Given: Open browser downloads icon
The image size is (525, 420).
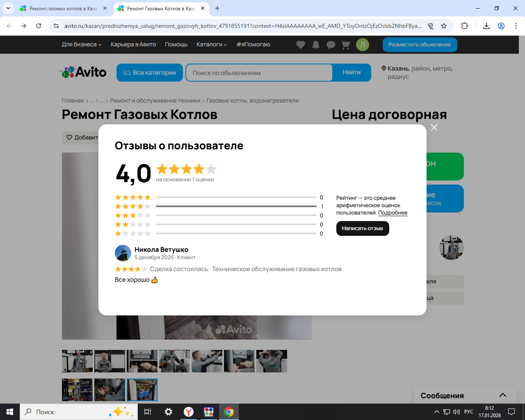Looking at the screenshot, I should tap(486, 26).
